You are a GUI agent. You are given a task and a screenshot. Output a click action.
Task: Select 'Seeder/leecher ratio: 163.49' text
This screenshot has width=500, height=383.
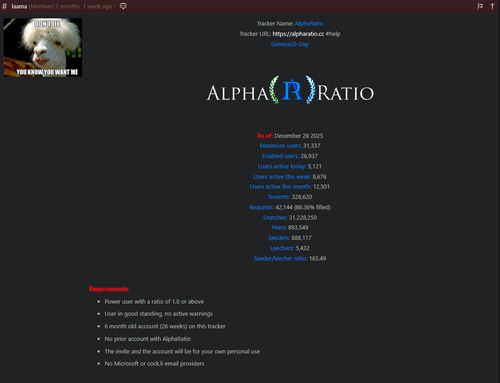(290, 259)
